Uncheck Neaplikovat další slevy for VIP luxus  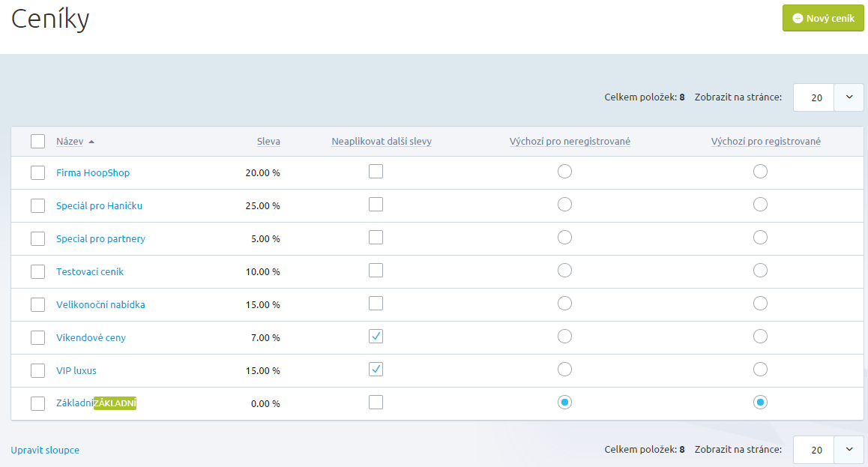coord(376,369)
